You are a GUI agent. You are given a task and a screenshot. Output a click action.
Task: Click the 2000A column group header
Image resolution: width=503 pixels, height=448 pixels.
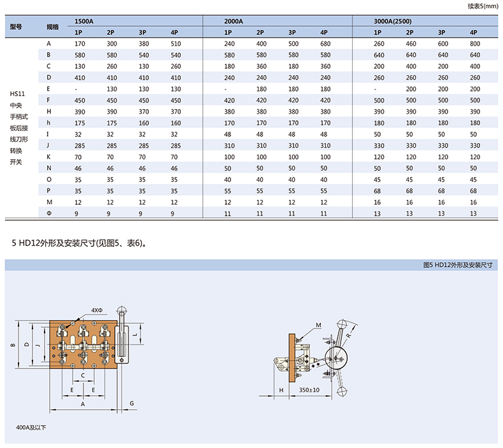click(x=234, y=22)
